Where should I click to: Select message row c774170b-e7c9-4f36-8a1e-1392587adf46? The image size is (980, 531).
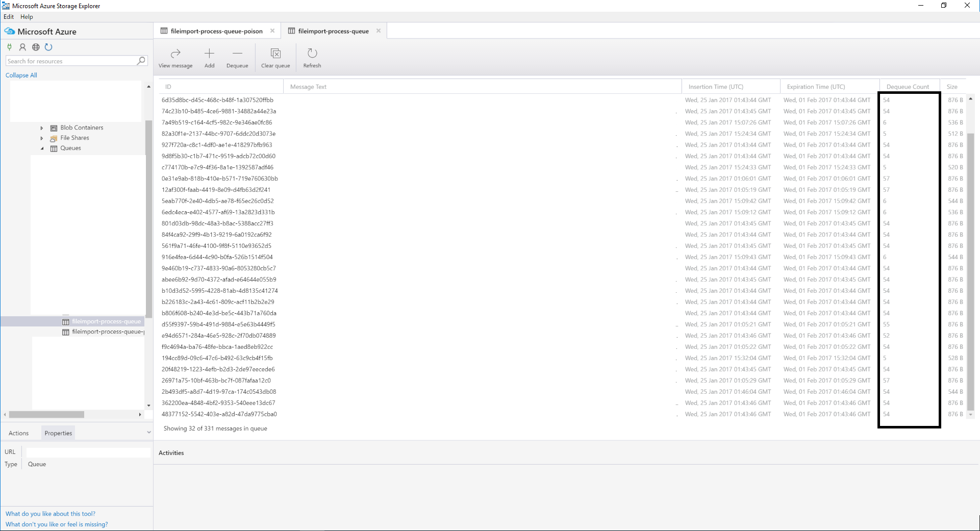562,167
